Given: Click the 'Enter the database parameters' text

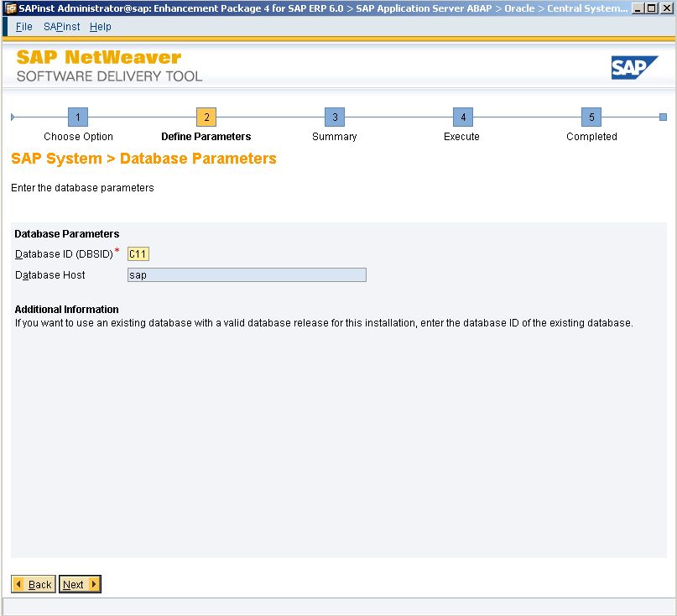Looking at the screenshot, I should point(82,188).
